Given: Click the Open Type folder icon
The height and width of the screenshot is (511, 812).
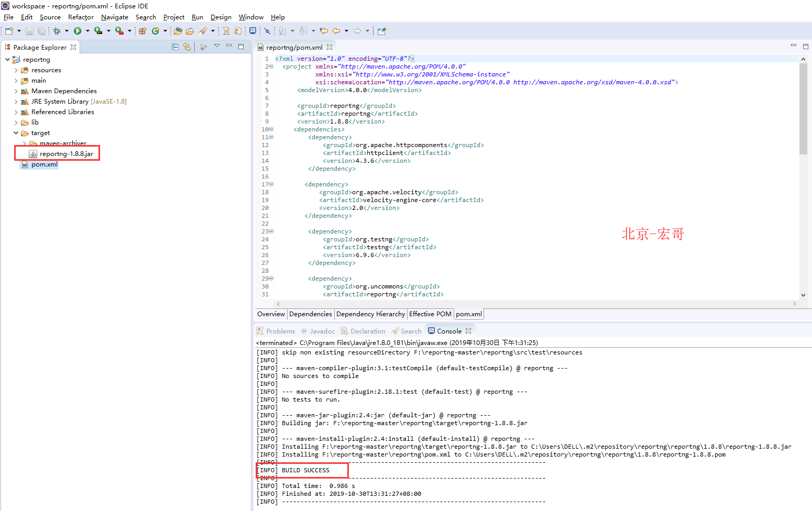Looking at the screenshot, I should [x=178, y=31].
